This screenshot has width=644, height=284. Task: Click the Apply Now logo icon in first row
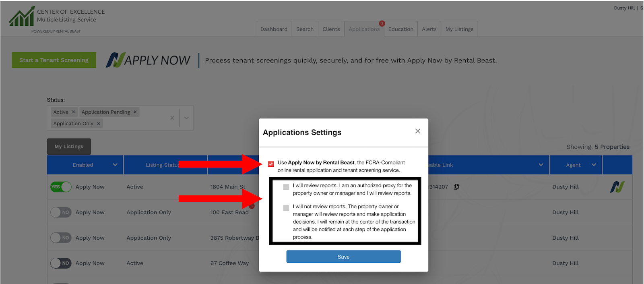[617, 187]
